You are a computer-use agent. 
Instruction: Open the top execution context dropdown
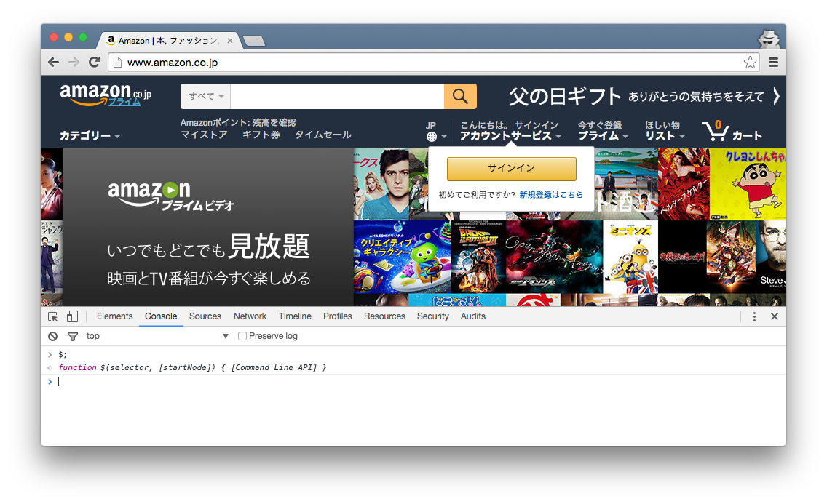[157, 336]
